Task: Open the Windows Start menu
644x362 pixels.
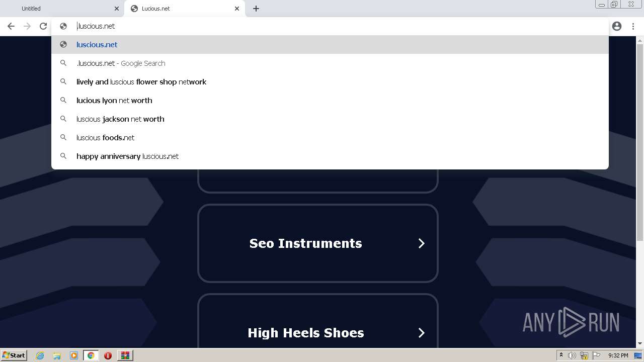Action: pyautogui.click(x=14, y=355)
